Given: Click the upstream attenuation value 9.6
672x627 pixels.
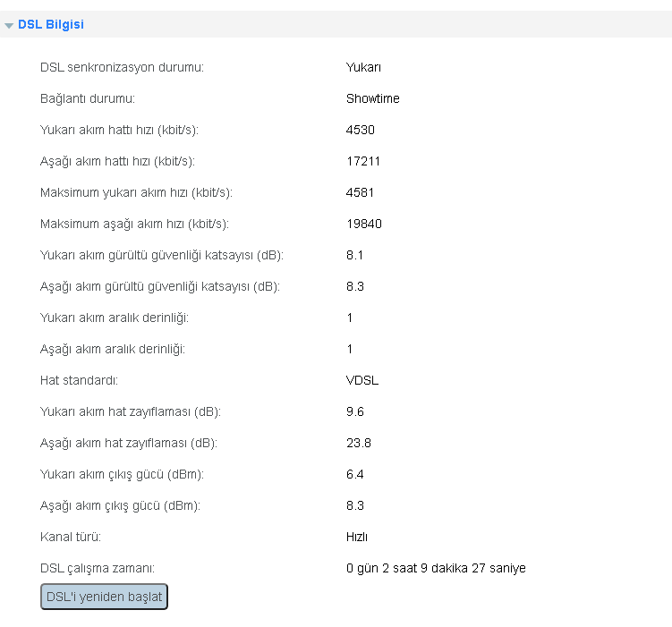Looking at the screenshot, I should (355, 411).
